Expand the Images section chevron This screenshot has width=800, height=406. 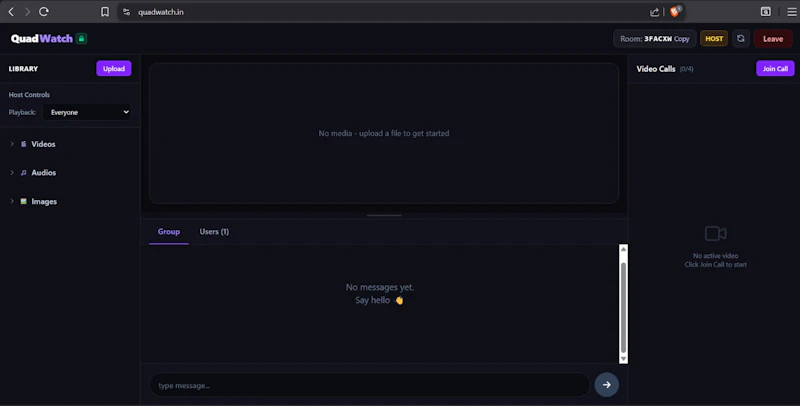12,201
